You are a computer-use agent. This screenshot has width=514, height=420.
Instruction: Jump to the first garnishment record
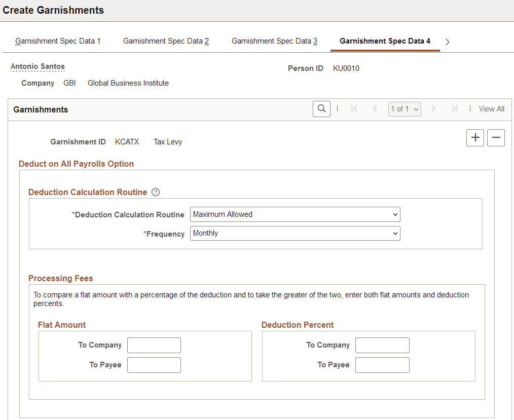[354, 108]
